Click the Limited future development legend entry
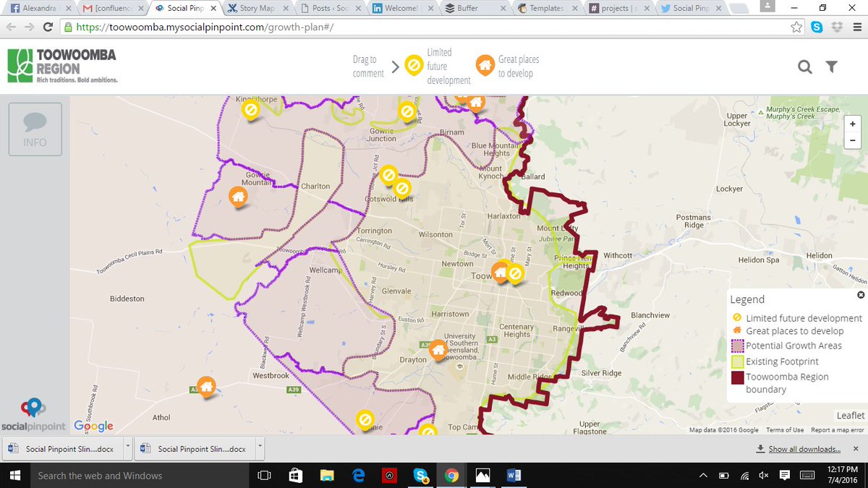 click(x=797, y=318)
